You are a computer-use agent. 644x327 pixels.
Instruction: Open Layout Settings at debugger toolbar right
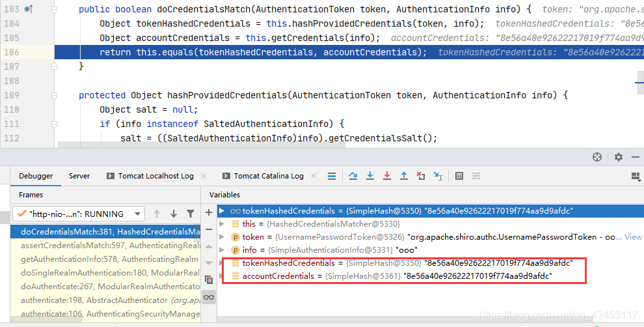[636, 177]
